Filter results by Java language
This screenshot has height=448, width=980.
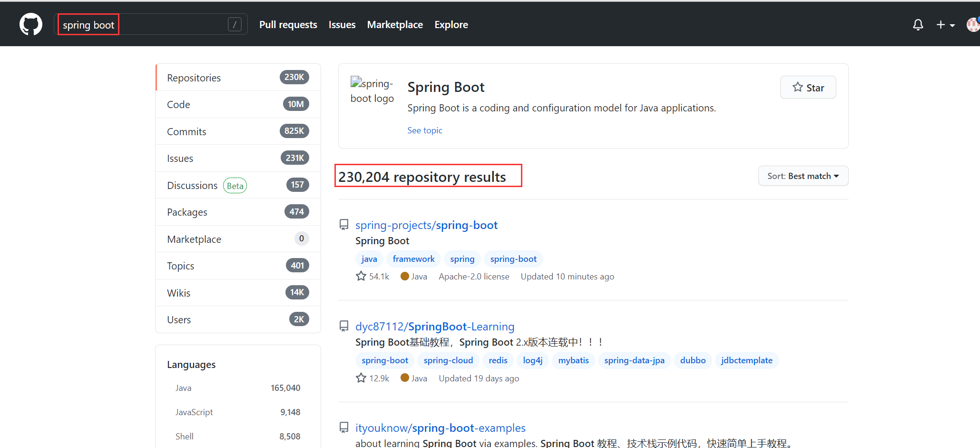(238, 388)
